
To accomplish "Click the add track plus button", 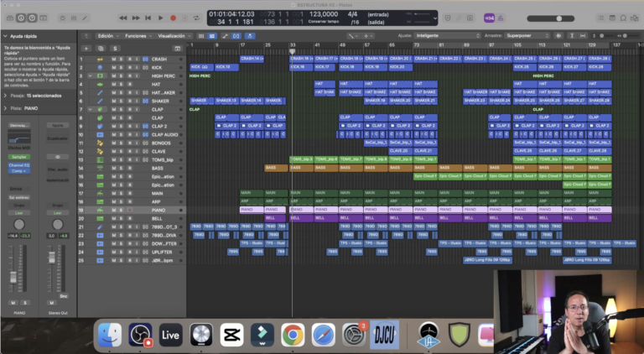I will [x=86, y=49].
